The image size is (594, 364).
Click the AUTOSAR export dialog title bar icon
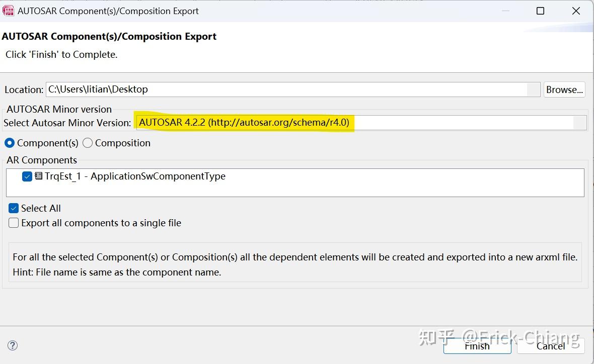click(x=8, y=11)
